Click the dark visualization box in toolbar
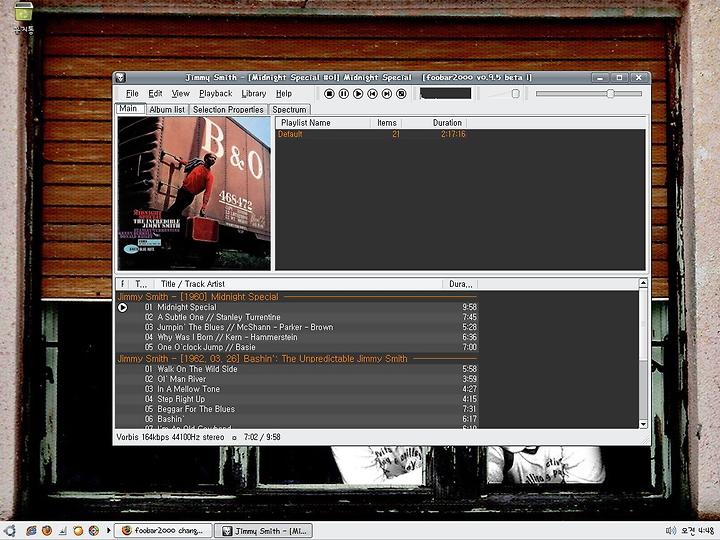This screenshot has width=720, height=540. tap(445, 94)
